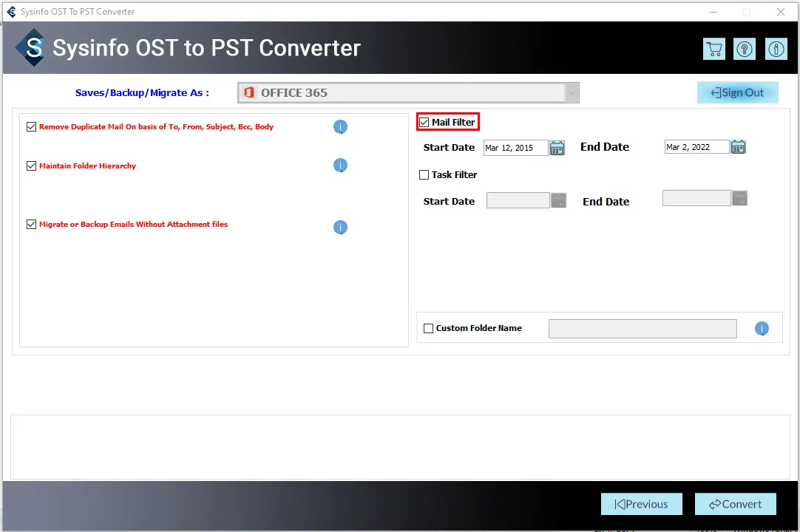Open calendar picker for Mail Filter start date
This screenshot has height=532, width=800.
[x=557, y=148]
